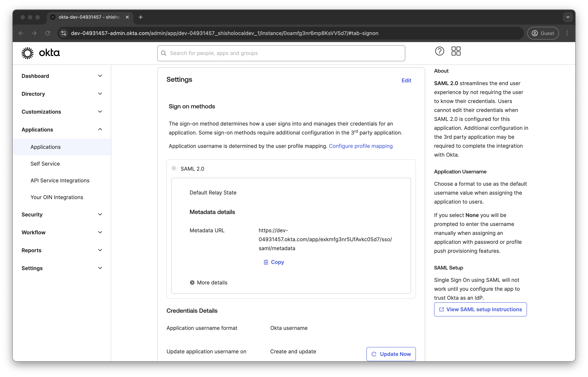Viewport: 588px width, 377px height.
Task: Open View SAML setup instructions
Action: (480, 309)
